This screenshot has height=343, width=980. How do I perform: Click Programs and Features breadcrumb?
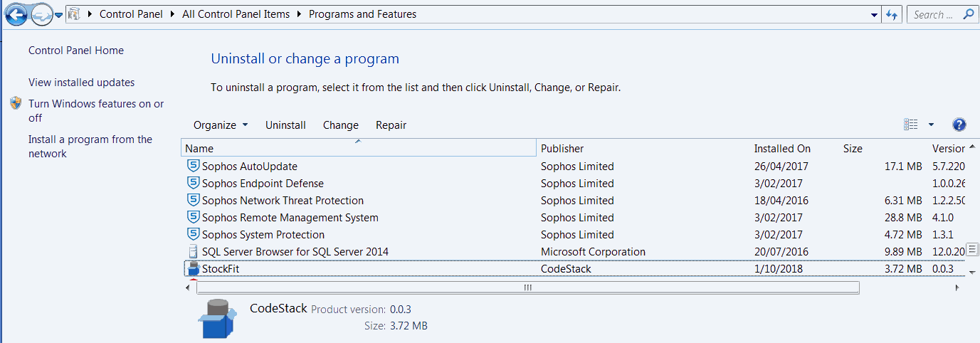363,14
